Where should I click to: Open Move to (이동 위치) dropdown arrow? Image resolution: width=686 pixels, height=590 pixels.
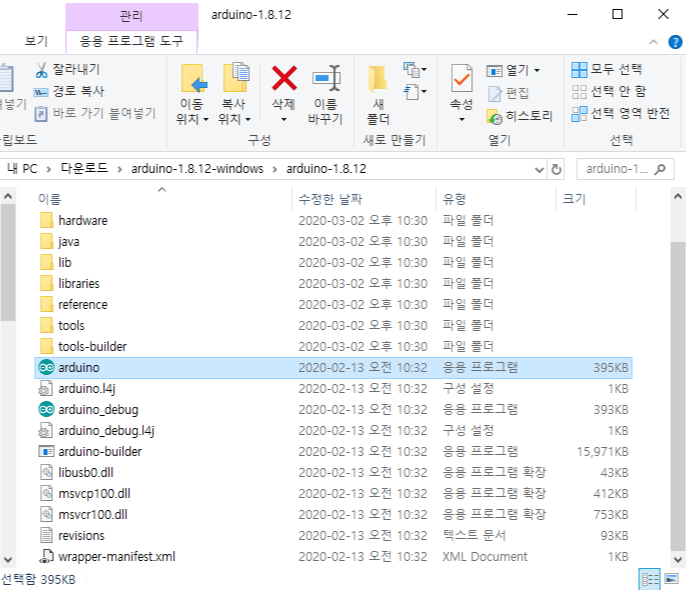(x=206, y=119)
